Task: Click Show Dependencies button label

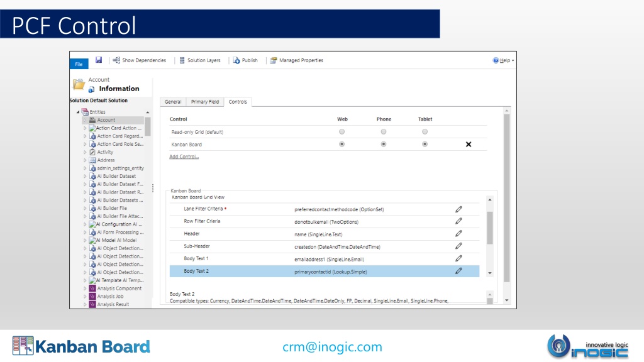Action: click(144, 60)
